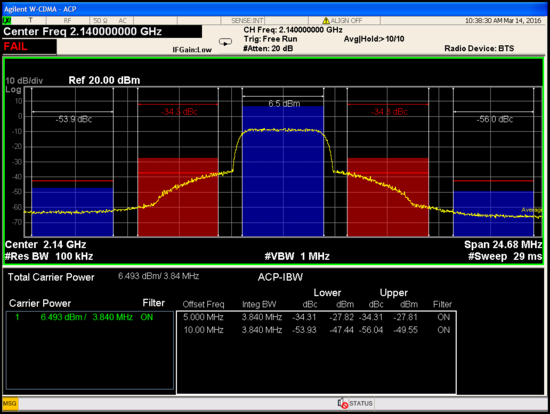550x414 pixels.
Task: Select the Center Freq 2.140000000 GHz field
Action: (102, 32)
